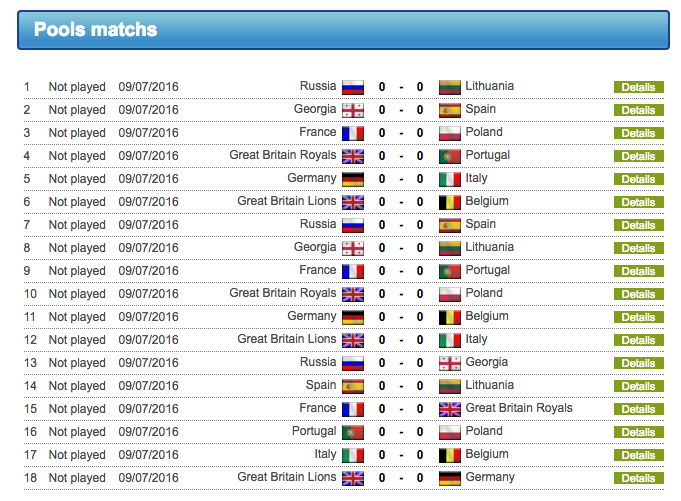This screenshot has width=681, height=501.
Task: Click France flag icon in match 15
Action: pos(353,409)
